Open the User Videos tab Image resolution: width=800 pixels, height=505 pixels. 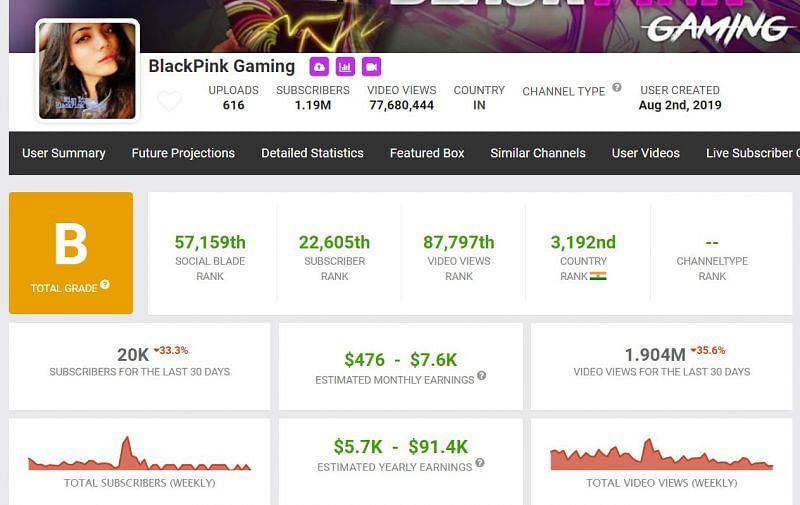[x=646, y=153]
